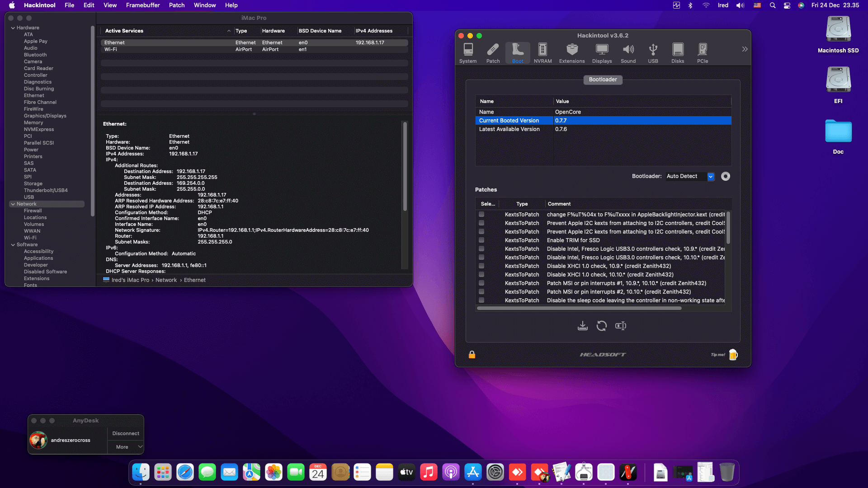This screenshot has width=868, height=488.
Task: Click the Ethernet details pane scrollbar
Action: pyautogui.click(x=405, y=166)
